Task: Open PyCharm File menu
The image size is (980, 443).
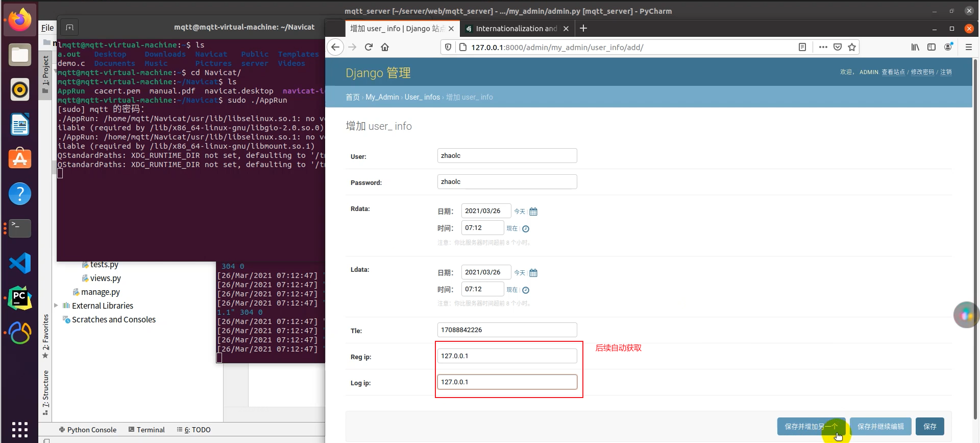Action: point(47,28)
